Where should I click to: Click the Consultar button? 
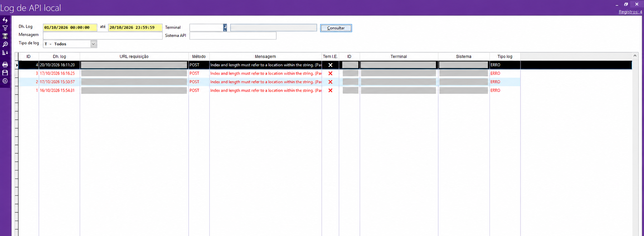[336, 28]
